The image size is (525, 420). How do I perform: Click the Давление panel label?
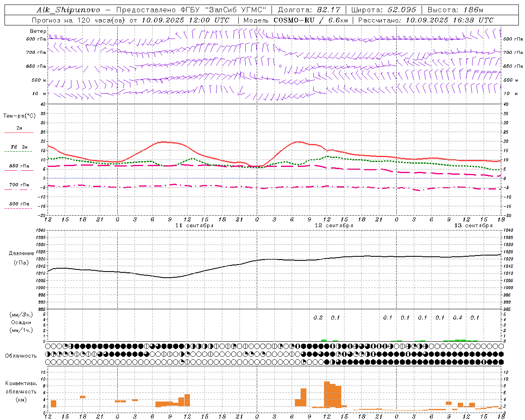[21, 253]
